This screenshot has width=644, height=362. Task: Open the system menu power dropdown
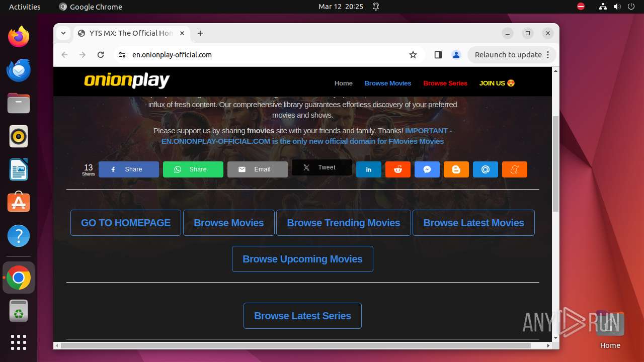[x=631, y=7]
